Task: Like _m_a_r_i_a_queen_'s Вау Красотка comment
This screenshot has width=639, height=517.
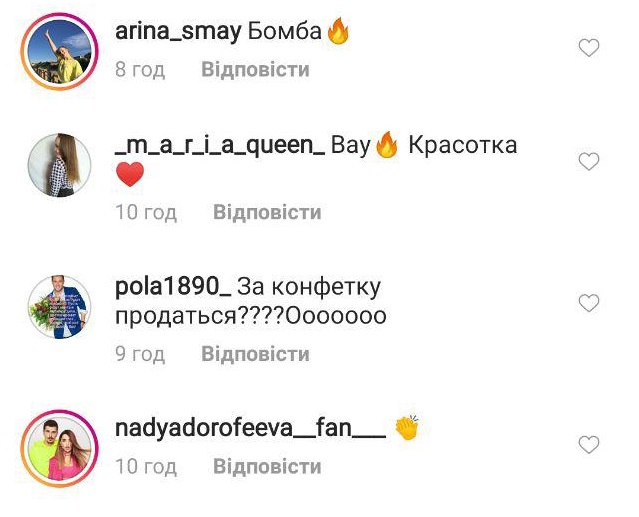Action: tap(589, 161)
